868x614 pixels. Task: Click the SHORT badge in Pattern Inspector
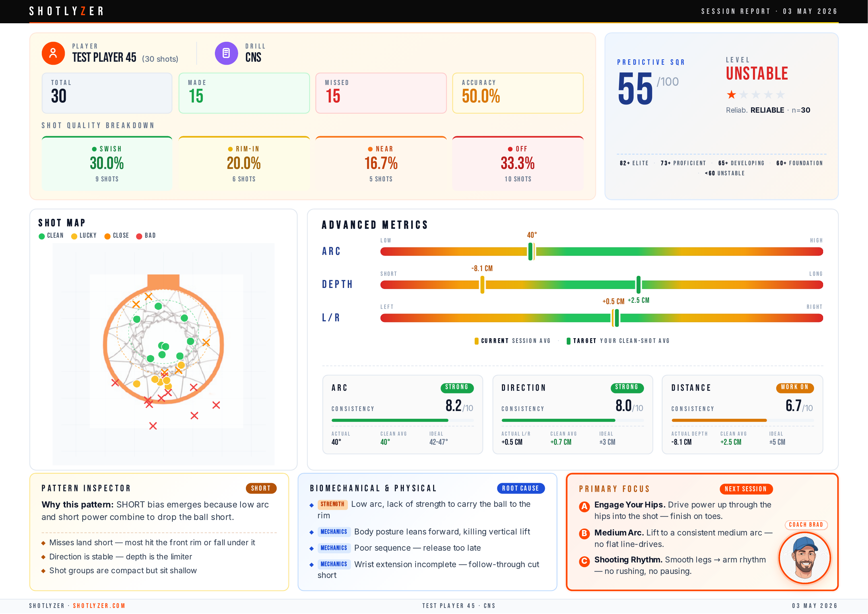(261, 488)
